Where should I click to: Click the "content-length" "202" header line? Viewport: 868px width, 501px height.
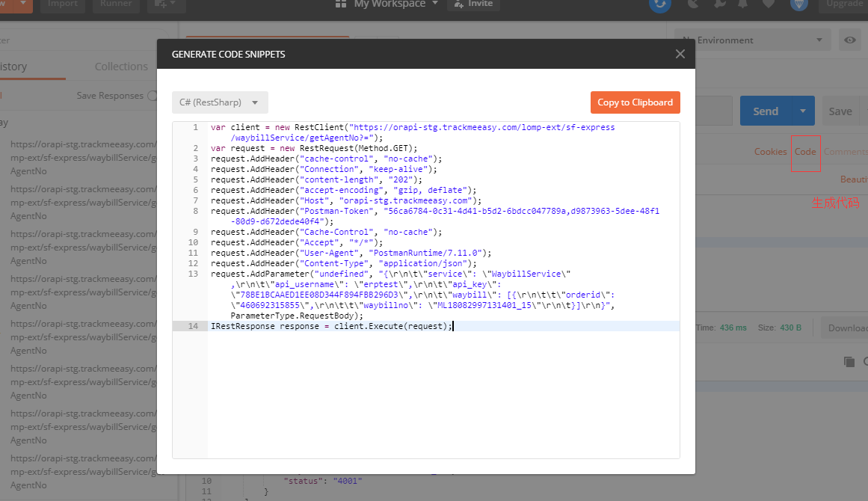coord(316,180)
